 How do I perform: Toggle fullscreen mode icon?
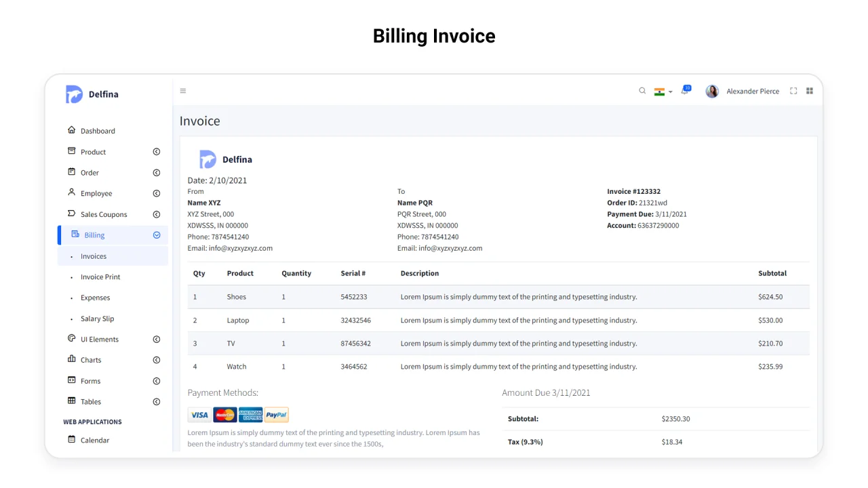click(x=793, y=91)
